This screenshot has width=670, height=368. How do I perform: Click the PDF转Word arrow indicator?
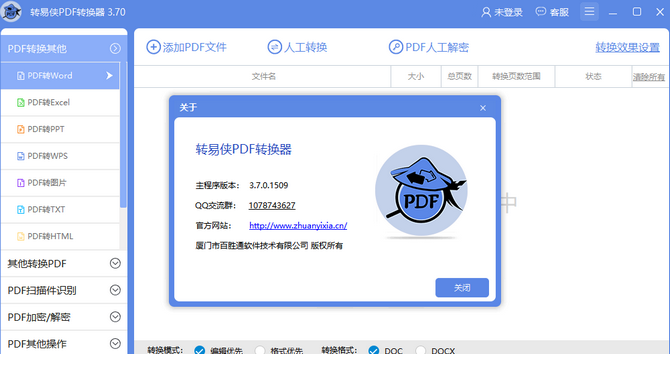(x=109, y=76)
